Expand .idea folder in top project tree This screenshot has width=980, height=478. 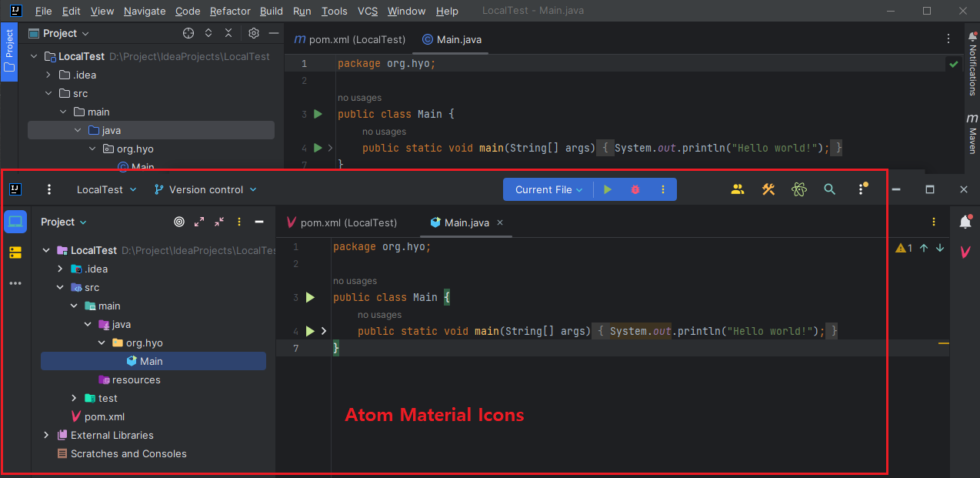(x=48, y=75)
